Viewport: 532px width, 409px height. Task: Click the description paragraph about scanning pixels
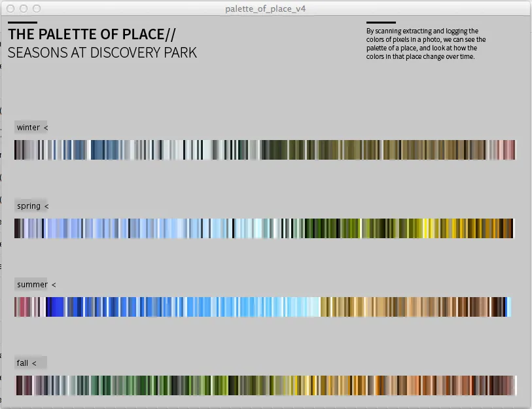pyautogui.click(x=426, y=44)
